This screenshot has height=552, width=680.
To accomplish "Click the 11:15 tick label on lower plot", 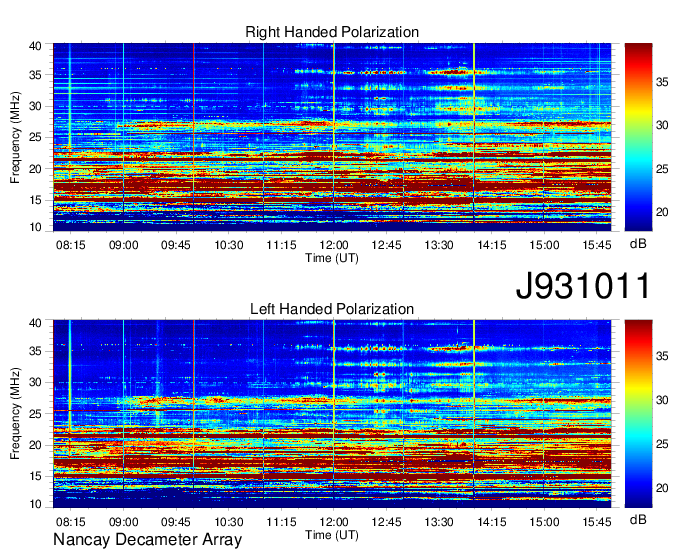I will 281,522.
